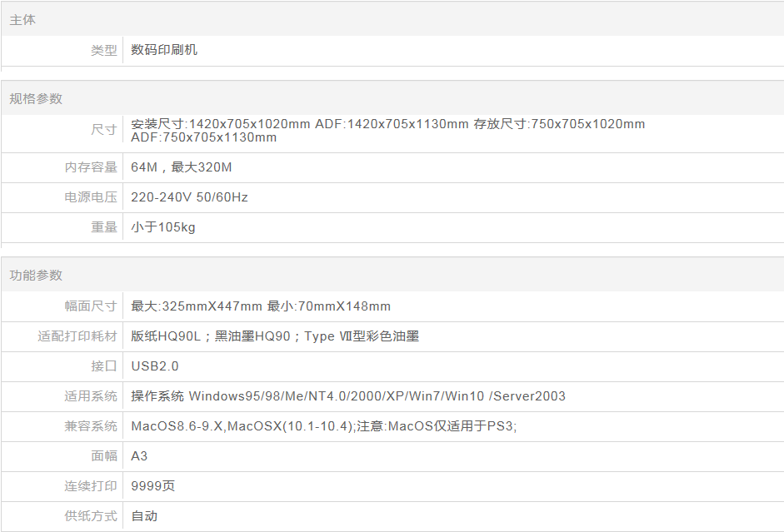Click the installation dimensions text 1420x705x1020mm
The width and height of the screenshot is (784, 532).
click(x=250, y=124)
